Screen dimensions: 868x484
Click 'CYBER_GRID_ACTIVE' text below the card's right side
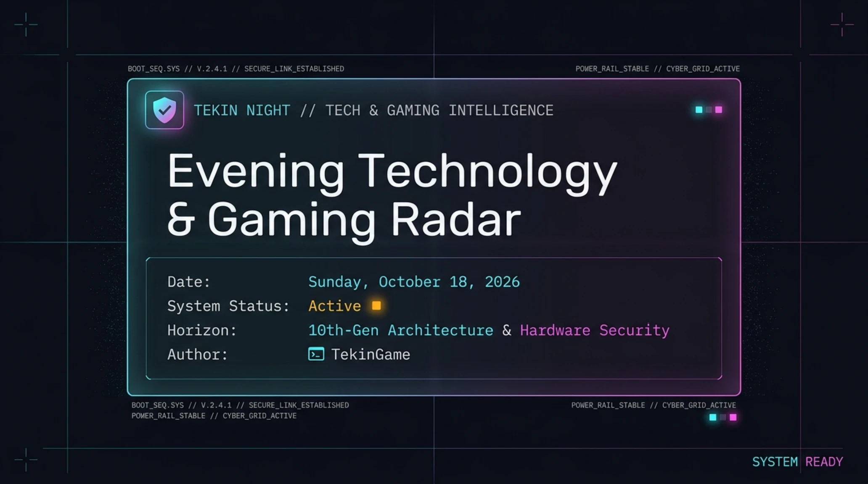coord(699,405)
